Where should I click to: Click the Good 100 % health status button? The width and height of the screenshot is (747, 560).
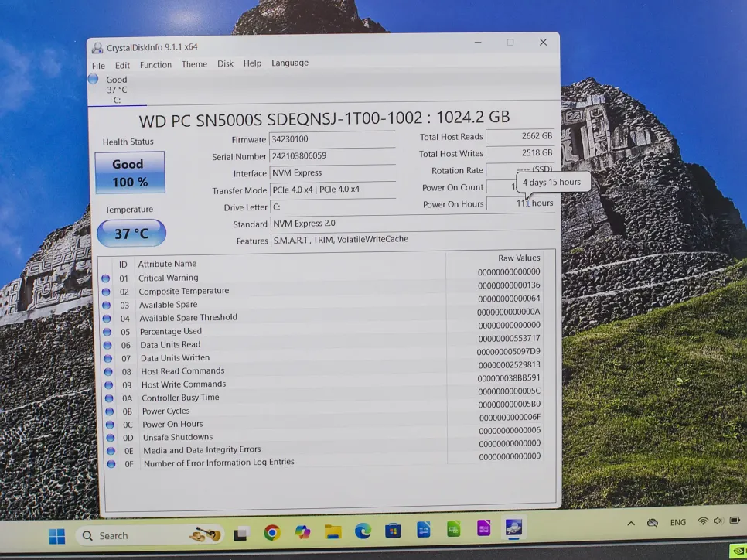[129, 172]
